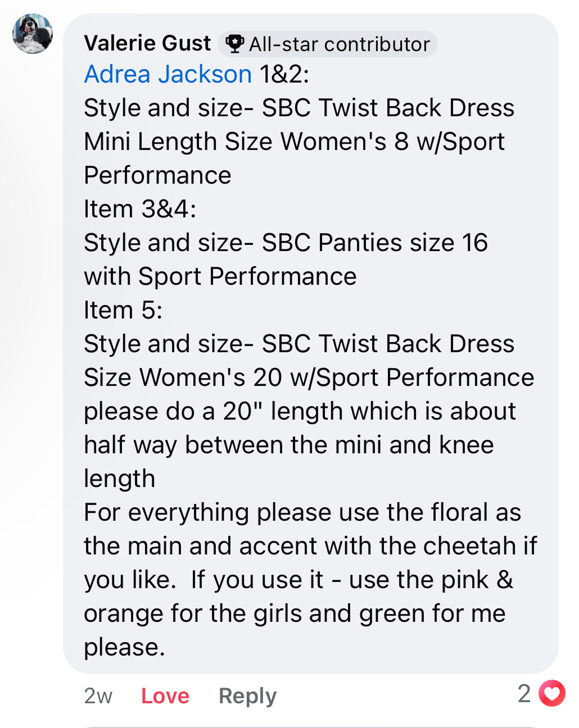Click the "Item 5:" line of text
This screenshot has width=579, height=728.
123,310
